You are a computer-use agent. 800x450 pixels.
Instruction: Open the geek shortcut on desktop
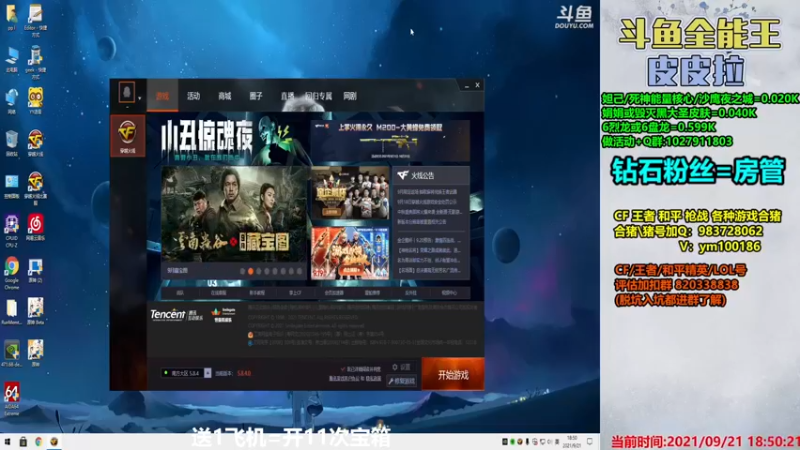click(x=35, y=63)
